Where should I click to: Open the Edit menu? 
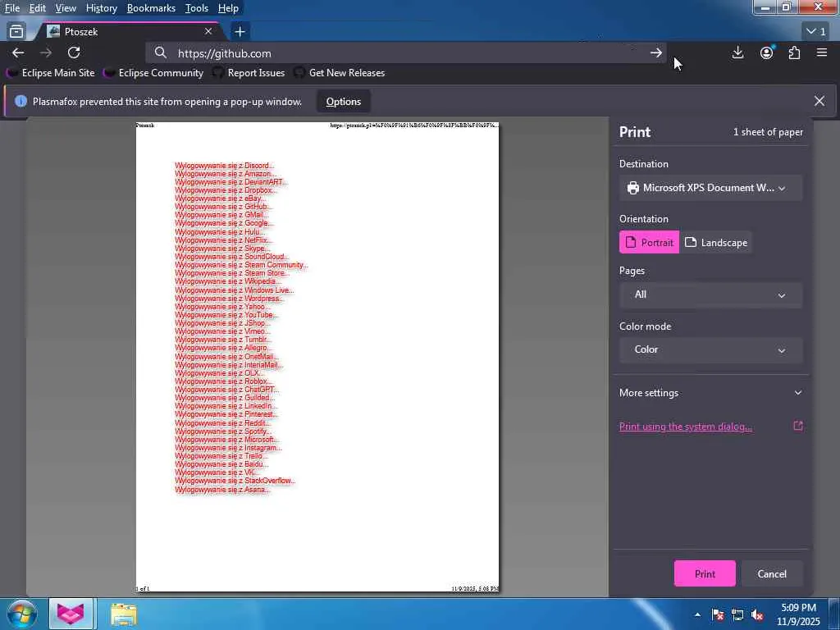tap(37, 8)
